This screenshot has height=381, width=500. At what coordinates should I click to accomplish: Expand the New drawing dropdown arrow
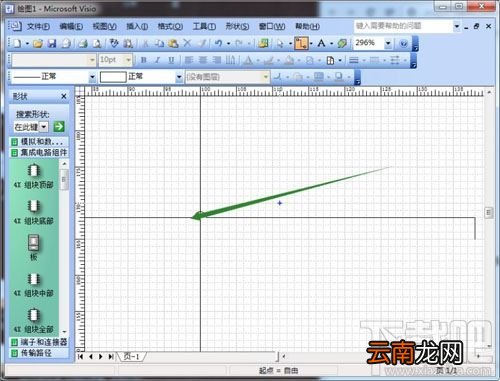(27, 43)
